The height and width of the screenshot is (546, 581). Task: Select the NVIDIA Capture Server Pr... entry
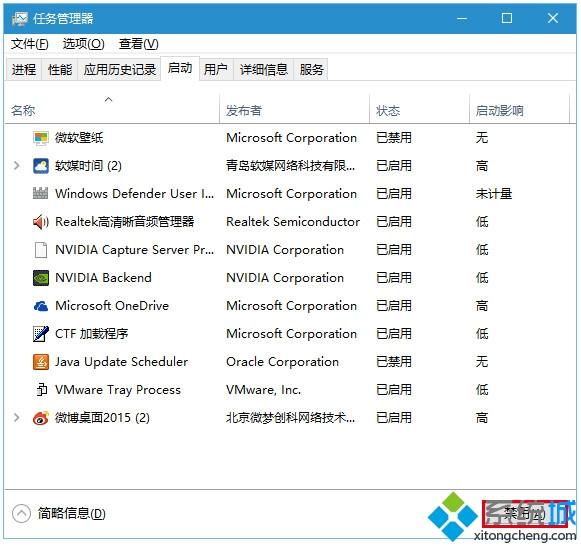[x=135, y=250]
